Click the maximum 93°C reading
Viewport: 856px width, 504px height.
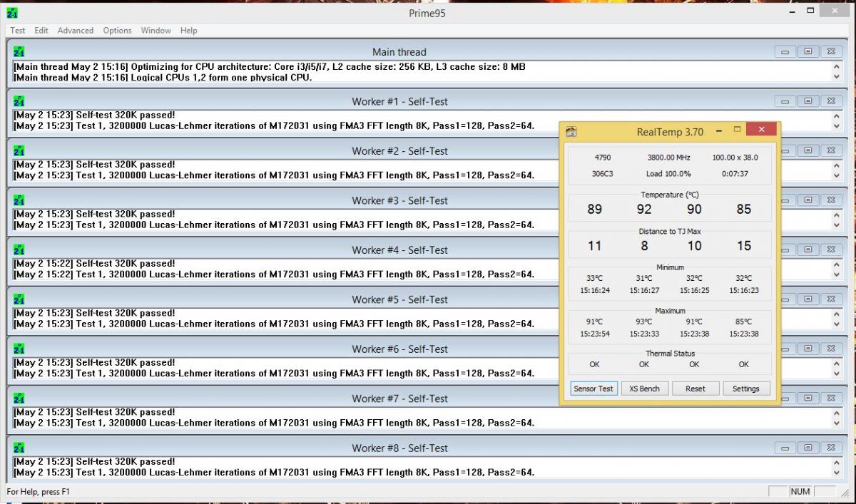(644, 322)
